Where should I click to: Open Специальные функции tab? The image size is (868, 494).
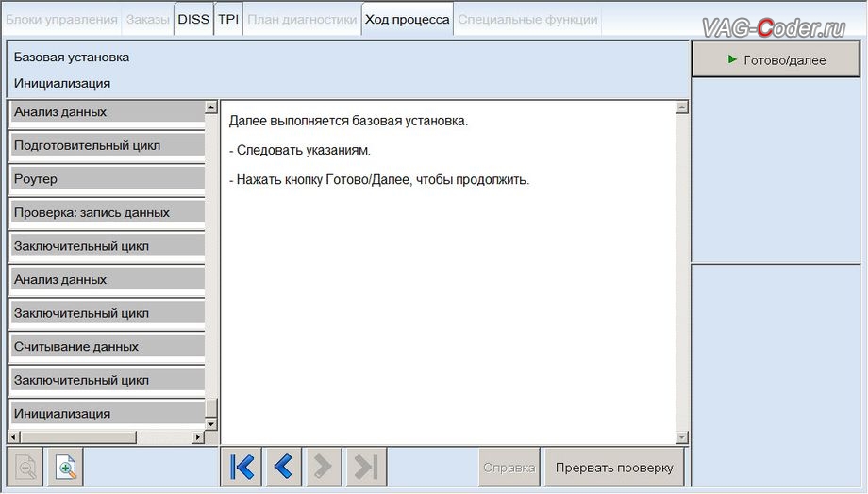(x=527, y=20)
